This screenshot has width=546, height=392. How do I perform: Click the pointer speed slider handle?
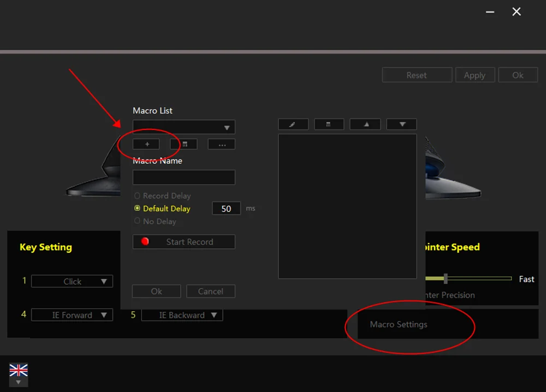(x=446, y=278)
